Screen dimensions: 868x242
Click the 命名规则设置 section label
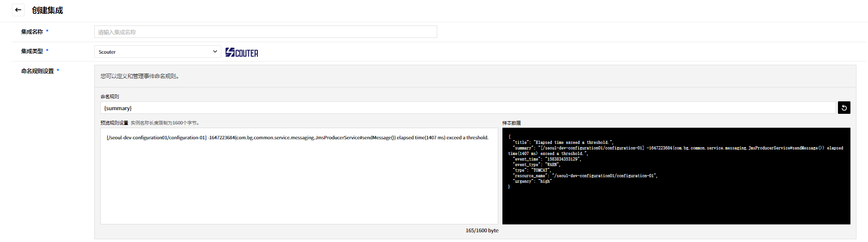coord(37,71)
